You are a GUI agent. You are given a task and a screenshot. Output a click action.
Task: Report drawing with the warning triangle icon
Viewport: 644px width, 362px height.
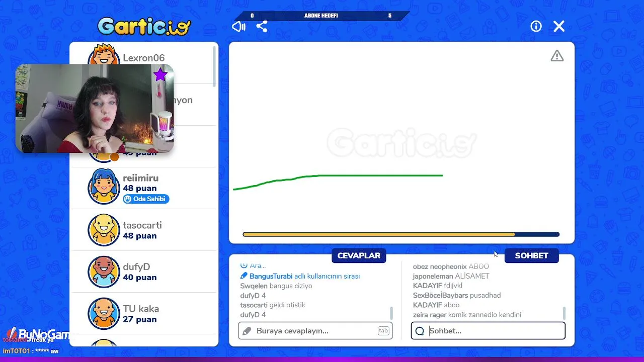(557, 56)
